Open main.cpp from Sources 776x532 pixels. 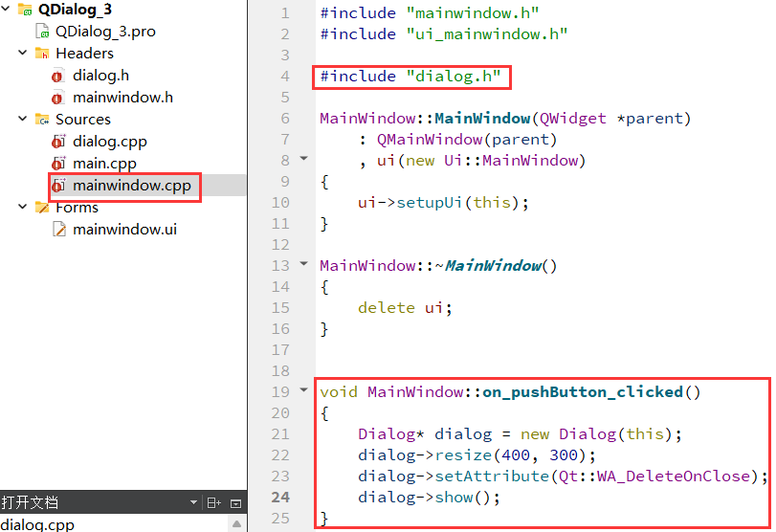[104, 164]
